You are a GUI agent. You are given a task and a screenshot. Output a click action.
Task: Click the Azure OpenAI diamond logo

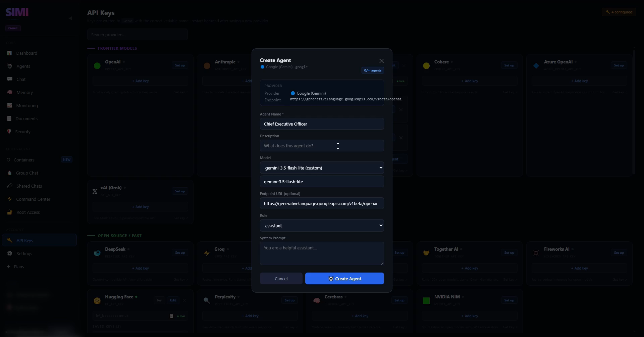click(536, 66)
